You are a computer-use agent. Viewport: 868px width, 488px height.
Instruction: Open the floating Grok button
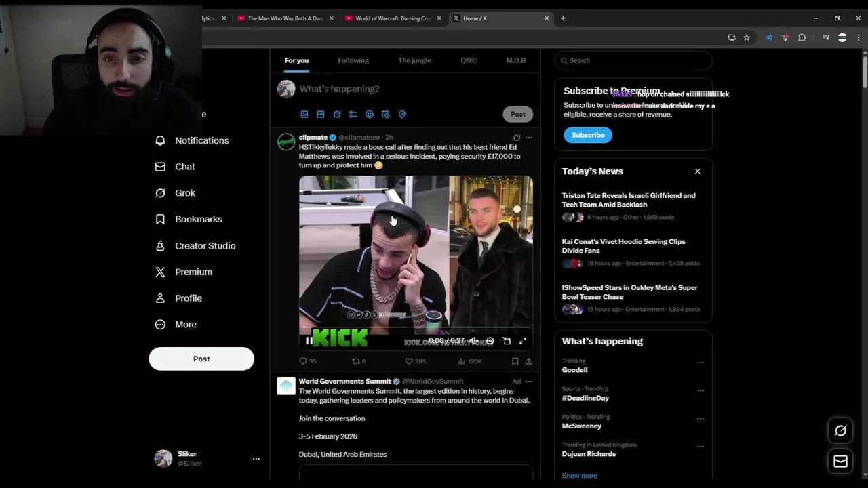click(x=840, y=430)
